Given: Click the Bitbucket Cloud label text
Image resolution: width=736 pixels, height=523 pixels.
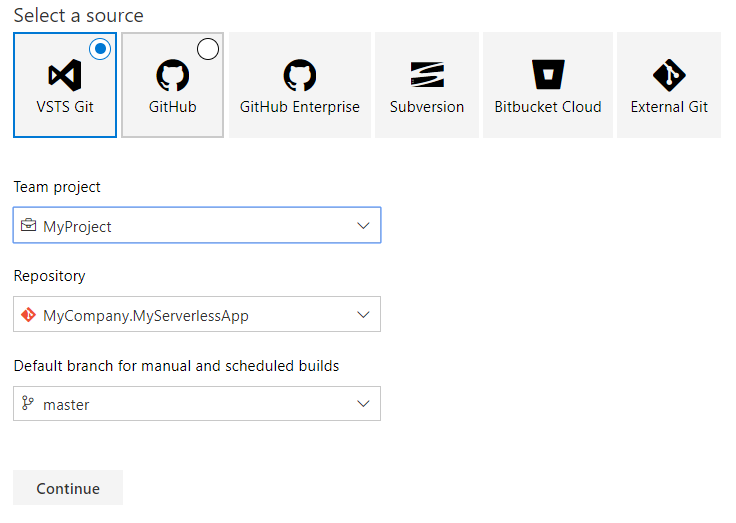Looking at the screenshot, I should 548,107.
